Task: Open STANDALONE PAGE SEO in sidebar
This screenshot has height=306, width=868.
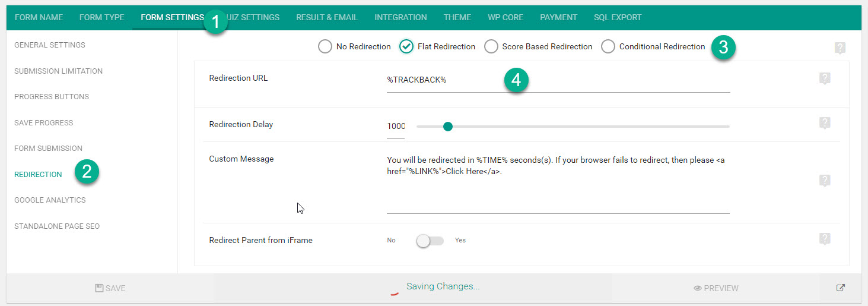Action: click(x=57, y=226)
